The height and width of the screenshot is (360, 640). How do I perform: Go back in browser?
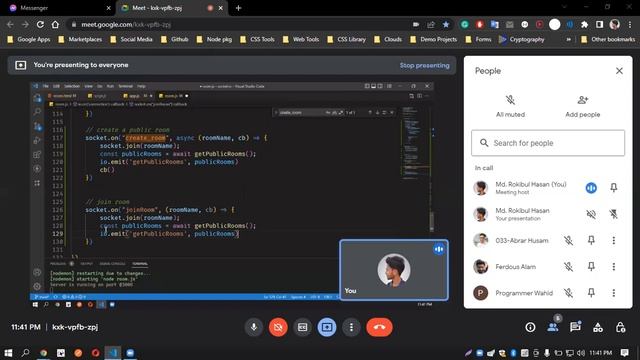point(10,24)
